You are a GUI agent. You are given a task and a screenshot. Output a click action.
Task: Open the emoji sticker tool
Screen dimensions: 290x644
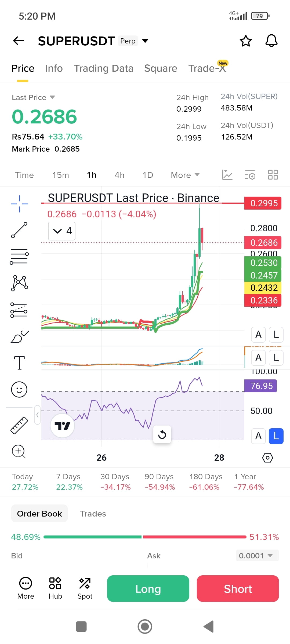19,389
